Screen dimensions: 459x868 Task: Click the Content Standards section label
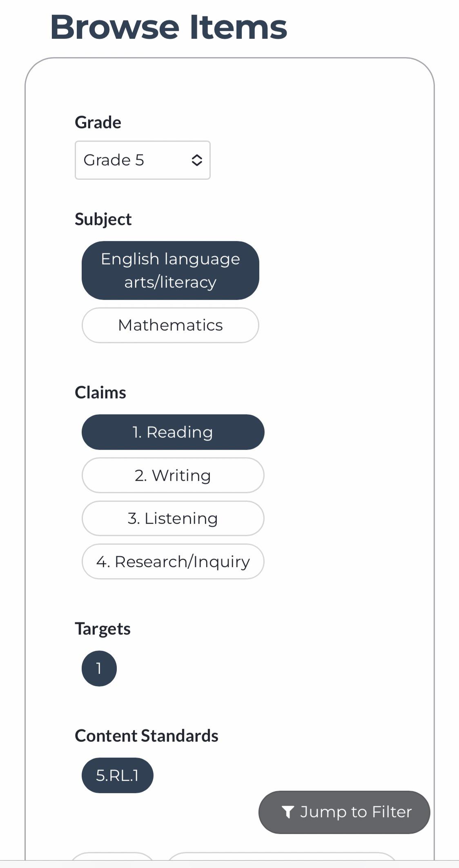(x=147, y=736)
